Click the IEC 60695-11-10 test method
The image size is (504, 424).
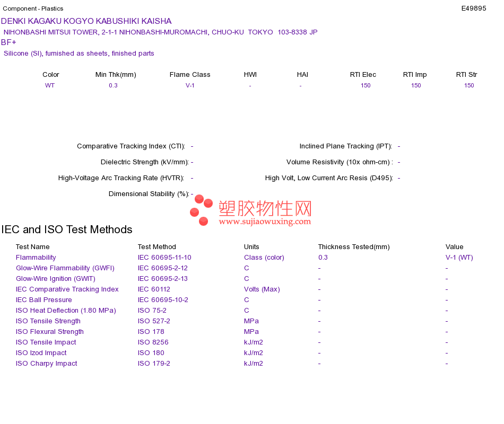pyautogui.click(x=164, y=257)
